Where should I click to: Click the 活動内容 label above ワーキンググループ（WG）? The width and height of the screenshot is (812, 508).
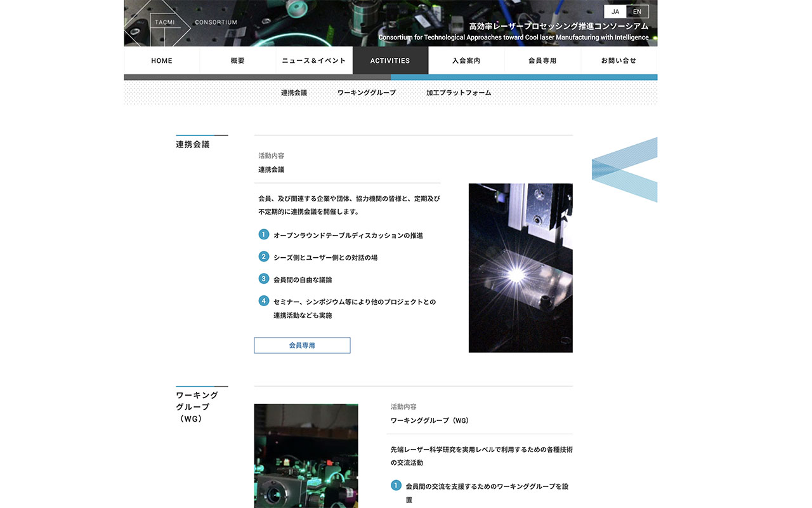click(403, 406)
